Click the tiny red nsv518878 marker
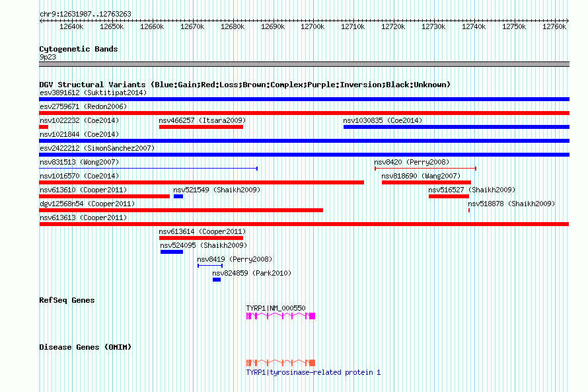The height and width of the screenshot is (392, 588). coord(469,210)
